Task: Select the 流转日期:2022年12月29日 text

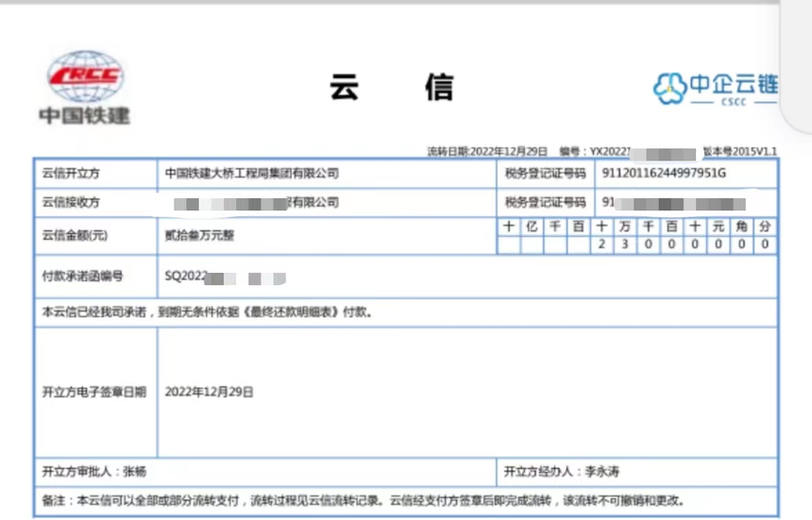Action: pyautogui.click(x=487, y=152)
